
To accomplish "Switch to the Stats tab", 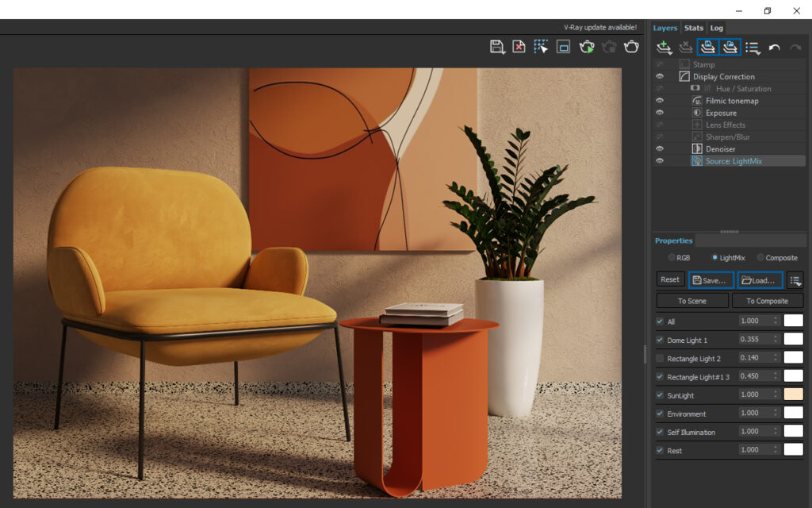I will (693, 28).
